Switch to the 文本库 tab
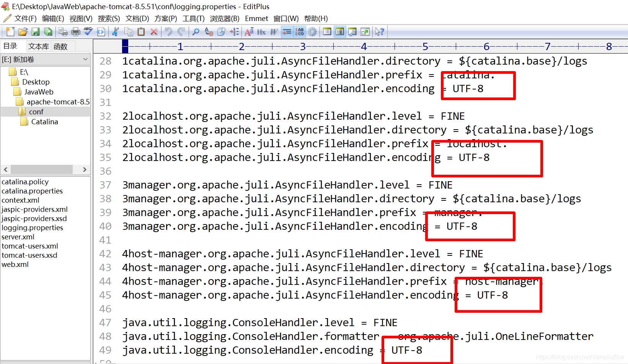The width and height of the screenshot is (628, 364). tap(39, 47)
